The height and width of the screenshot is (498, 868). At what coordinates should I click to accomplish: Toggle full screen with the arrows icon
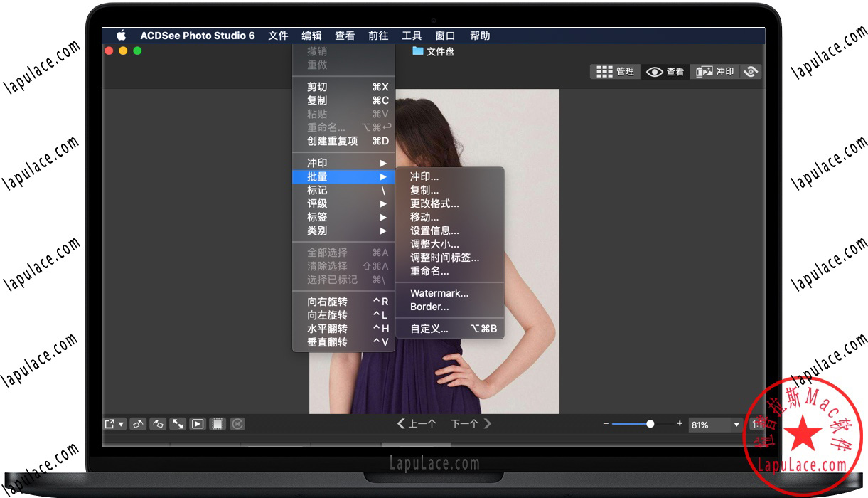[x=178, y=424]
